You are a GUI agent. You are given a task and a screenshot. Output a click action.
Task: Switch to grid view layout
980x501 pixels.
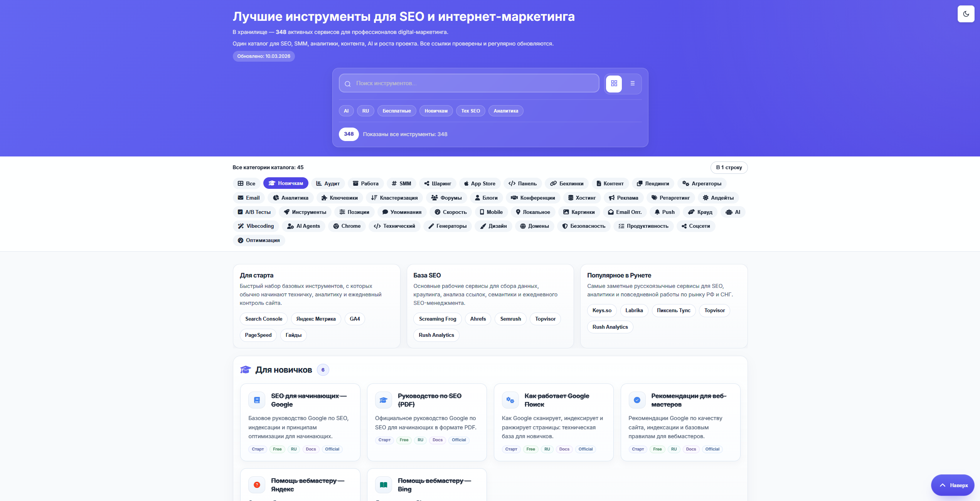tap(614, 84)
